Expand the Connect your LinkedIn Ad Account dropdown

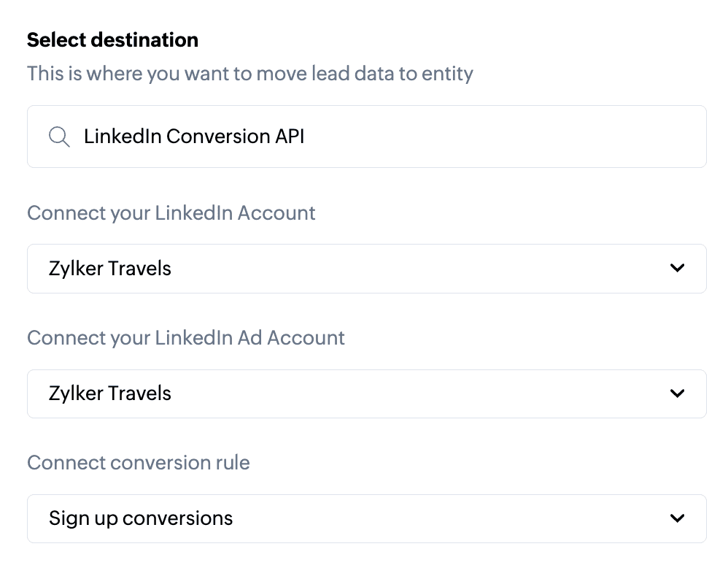pyautogui.click(x=366, y=394)
